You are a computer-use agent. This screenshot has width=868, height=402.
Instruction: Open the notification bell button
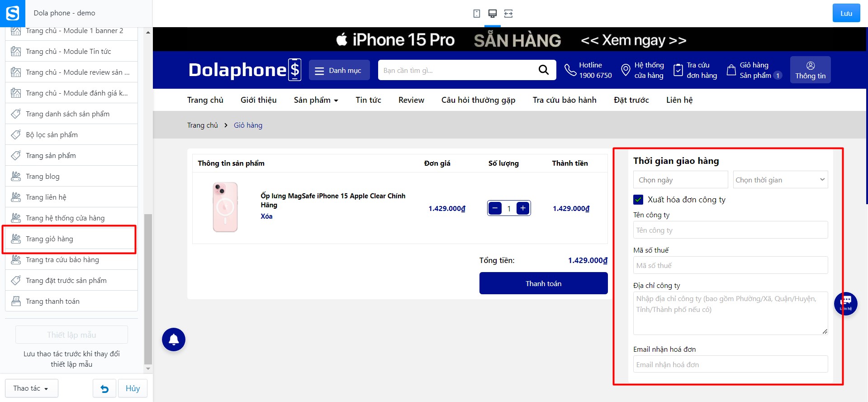174,340
